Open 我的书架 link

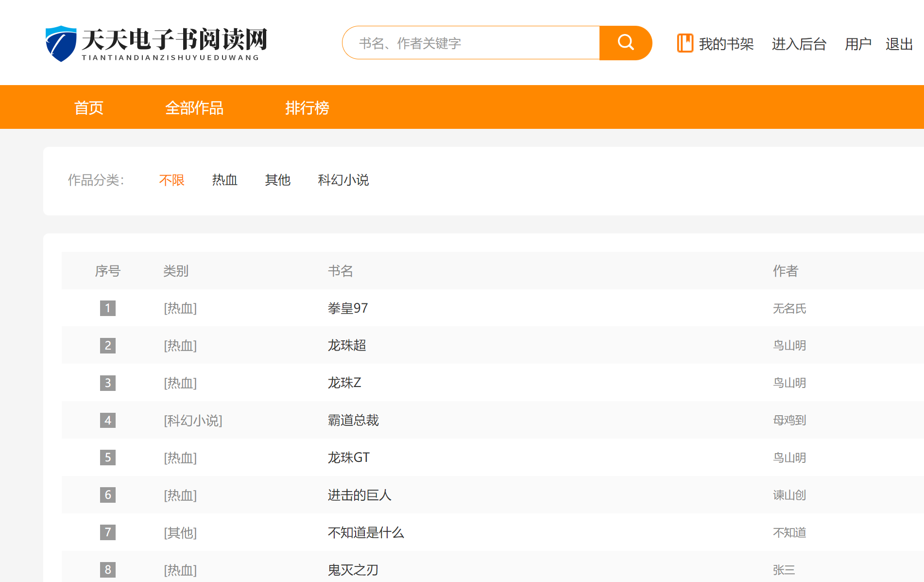[x=726, y=44]
